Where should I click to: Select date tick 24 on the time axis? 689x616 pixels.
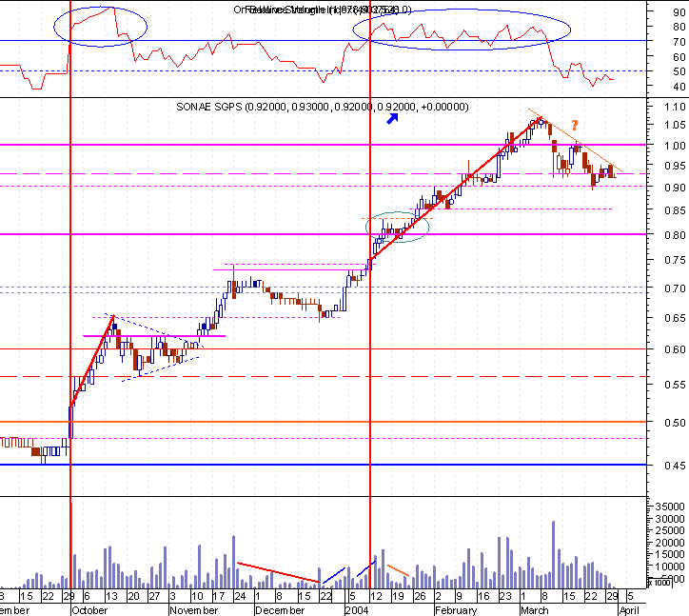240,596
